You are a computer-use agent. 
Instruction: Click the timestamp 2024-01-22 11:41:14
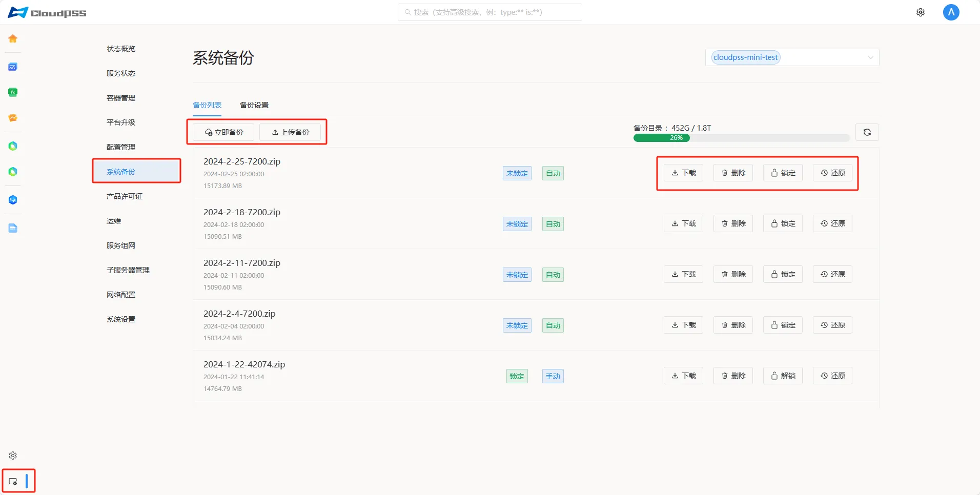(x=234, y=377)
